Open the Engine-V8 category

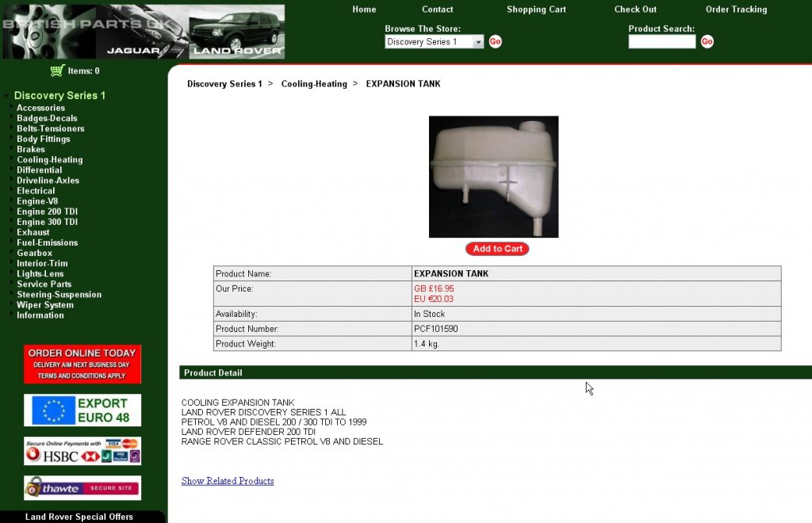tap(37, 201)
